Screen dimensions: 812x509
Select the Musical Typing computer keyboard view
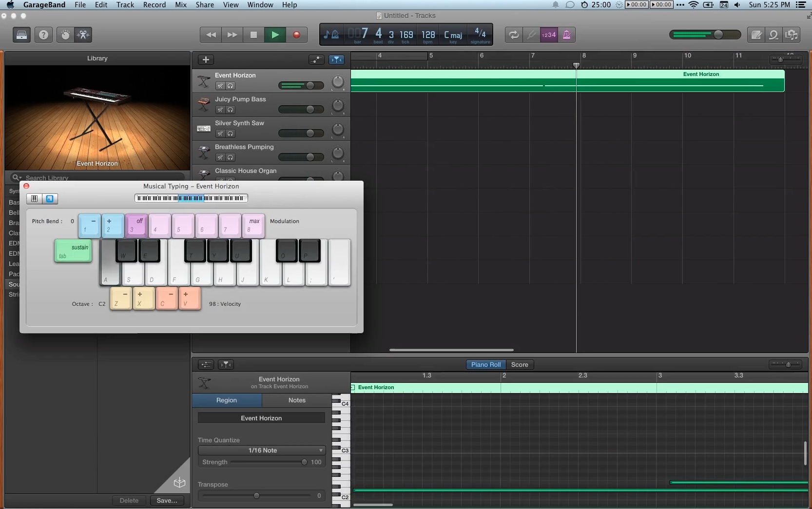pyautogui.click(x=50, y=198)
